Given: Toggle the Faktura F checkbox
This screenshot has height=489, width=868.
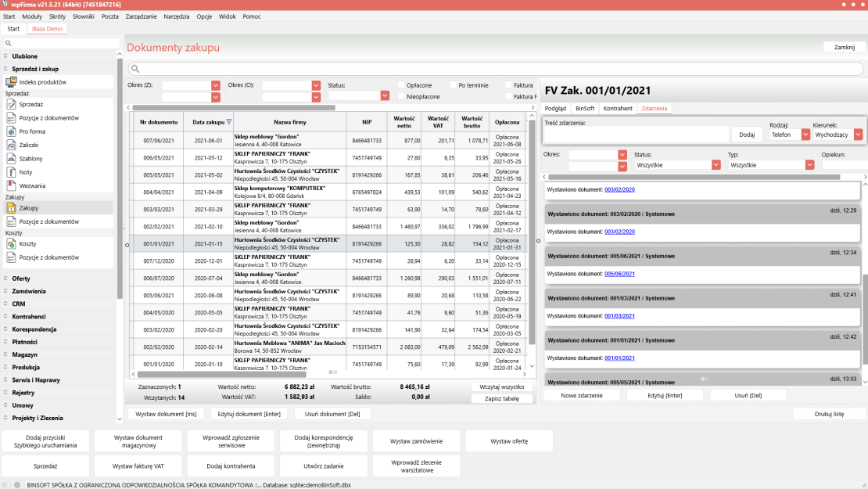Looking at the screenshot, I should coord(508,96).
